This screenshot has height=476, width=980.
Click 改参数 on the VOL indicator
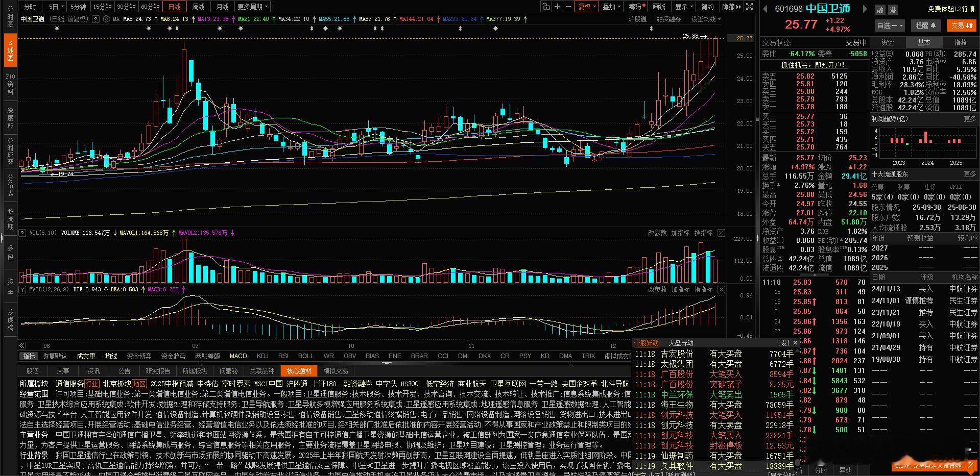click(657, 233)
